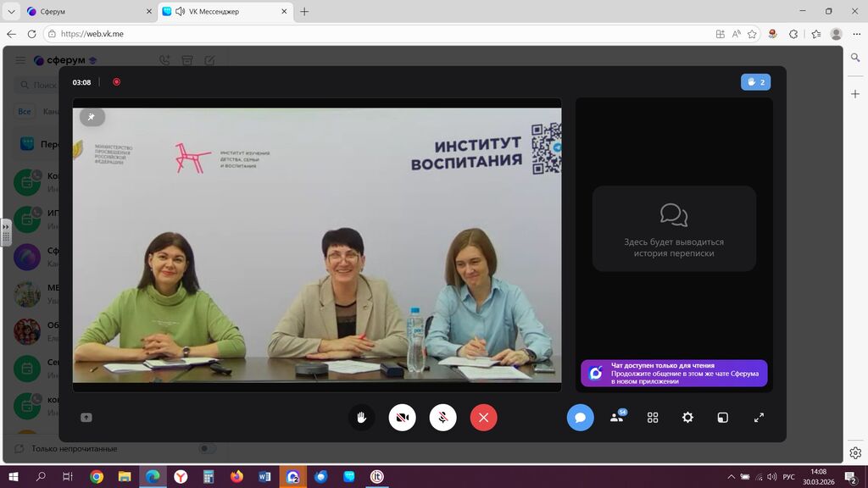Enter fullscreen call mode
868x488 pixels.
pyautogui.click(x=759, y=417)
